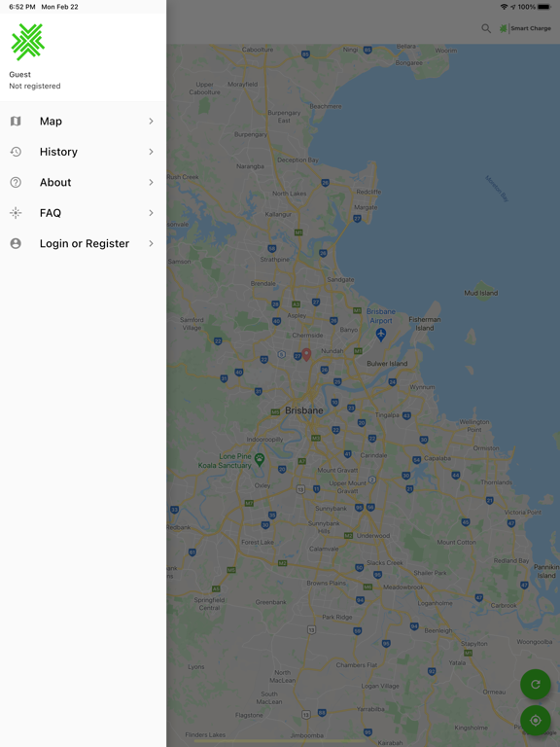Click the Deception Bay map label
The width and height of the screenshot is (560, 747).
pos(297,160)
